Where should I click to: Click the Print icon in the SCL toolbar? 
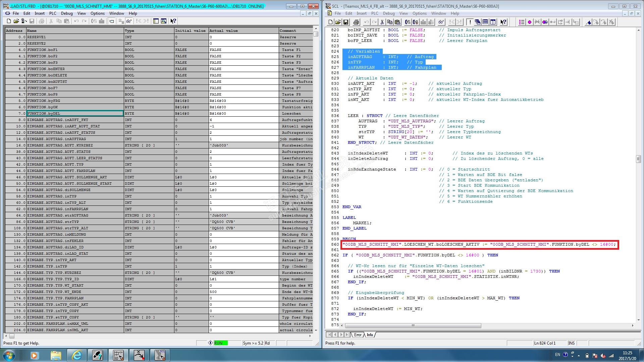click(x=356, y=22)
